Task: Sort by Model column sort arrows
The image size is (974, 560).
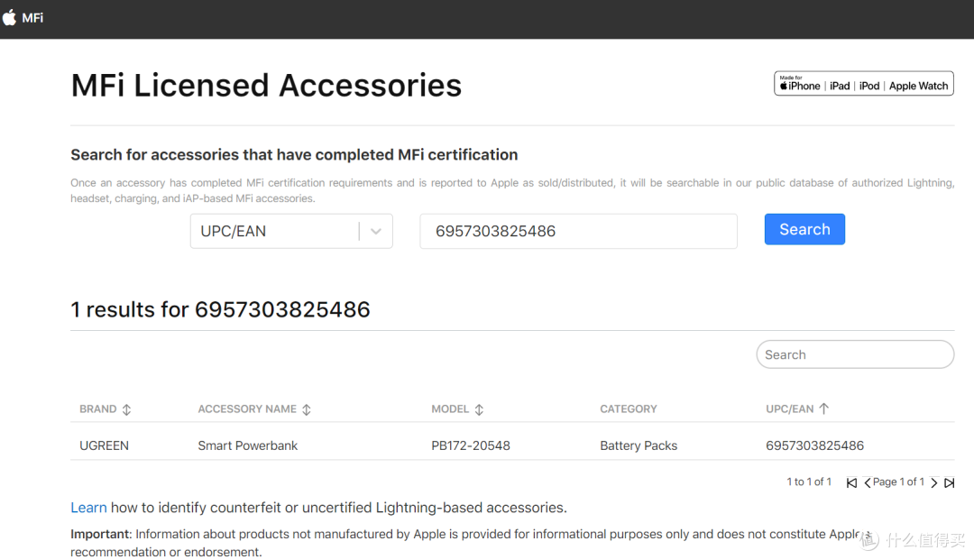Action: click(x=479, y=409)
